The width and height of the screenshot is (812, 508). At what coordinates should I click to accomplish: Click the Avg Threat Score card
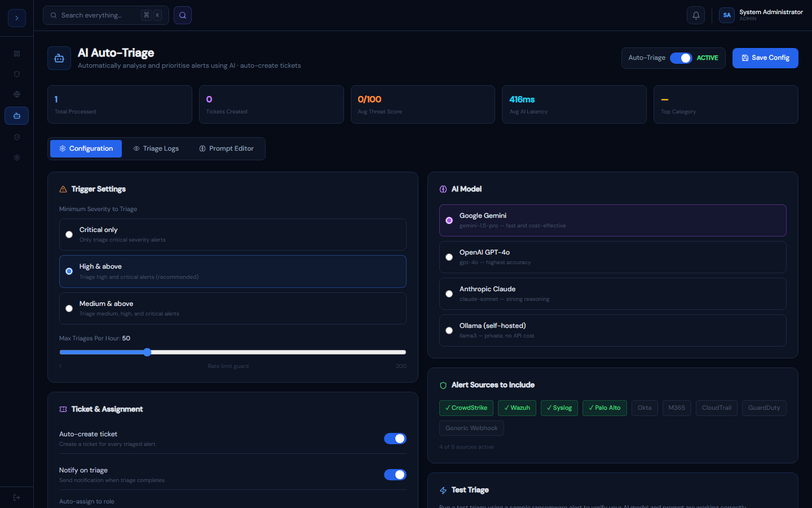pos(423,104)
